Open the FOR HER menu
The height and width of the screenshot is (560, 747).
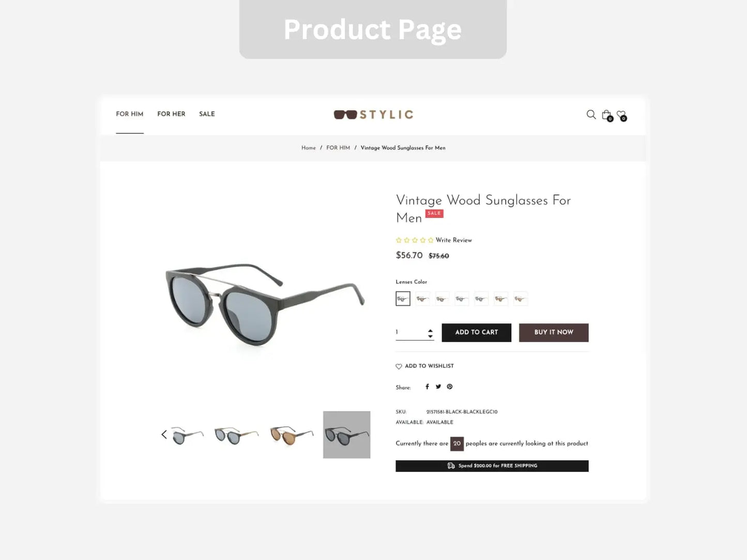pyautogui.click(x=171, y=114)
